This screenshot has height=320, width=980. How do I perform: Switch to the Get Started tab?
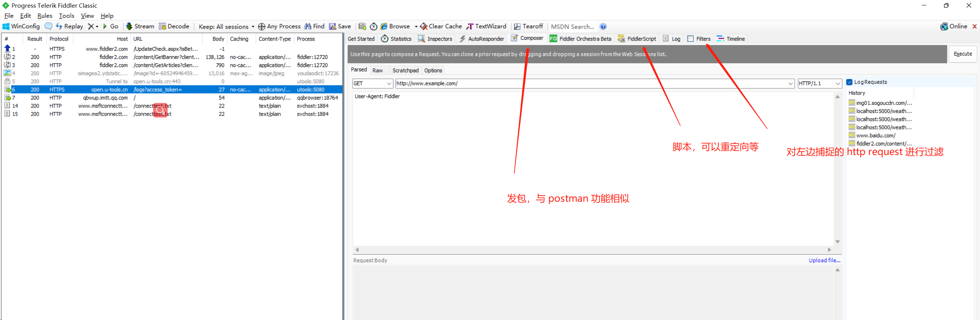(x=361, y=39)
